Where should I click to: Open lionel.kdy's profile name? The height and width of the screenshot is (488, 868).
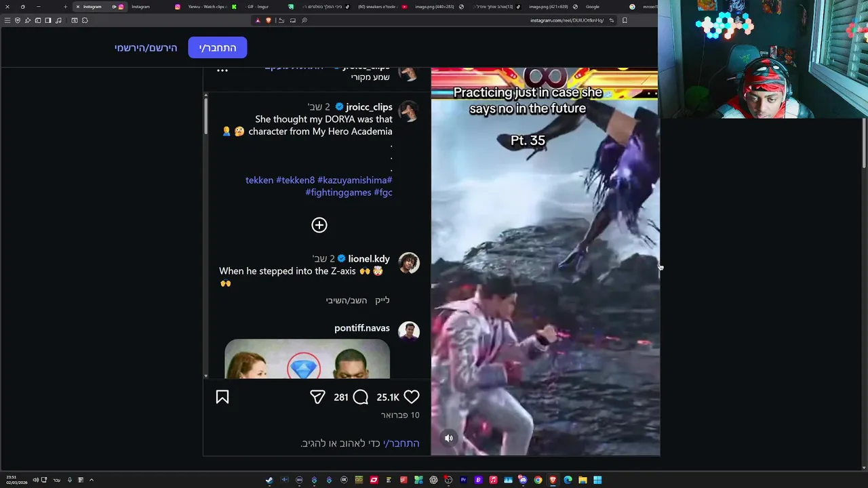click(x=369, y=258)
